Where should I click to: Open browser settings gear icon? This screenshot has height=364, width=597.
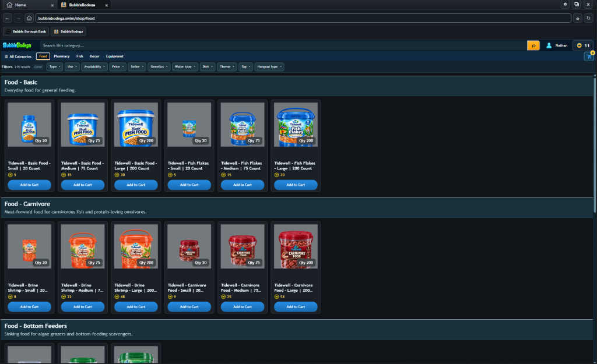click(x=565, y=5)
